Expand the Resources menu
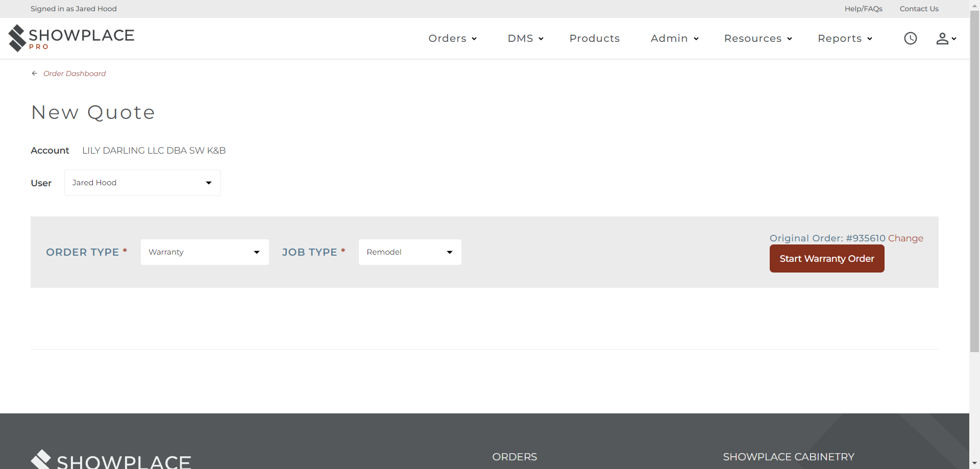980x469 pixels. click(758, 38)
